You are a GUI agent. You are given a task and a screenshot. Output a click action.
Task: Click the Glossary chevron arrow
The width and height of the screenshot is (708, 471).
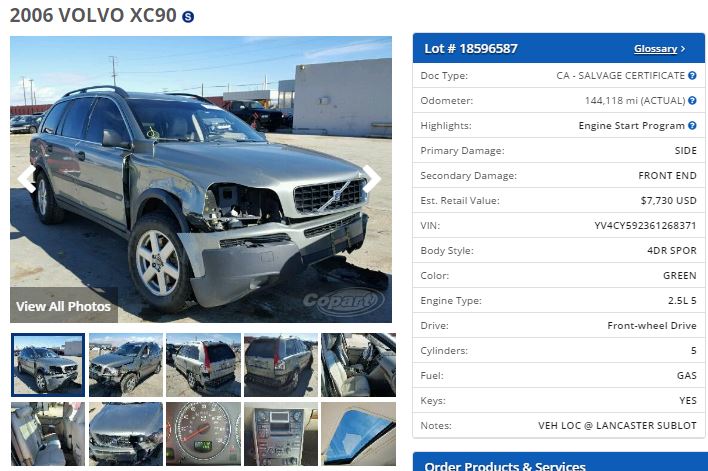pyautogui.click(x=683, y=48)
